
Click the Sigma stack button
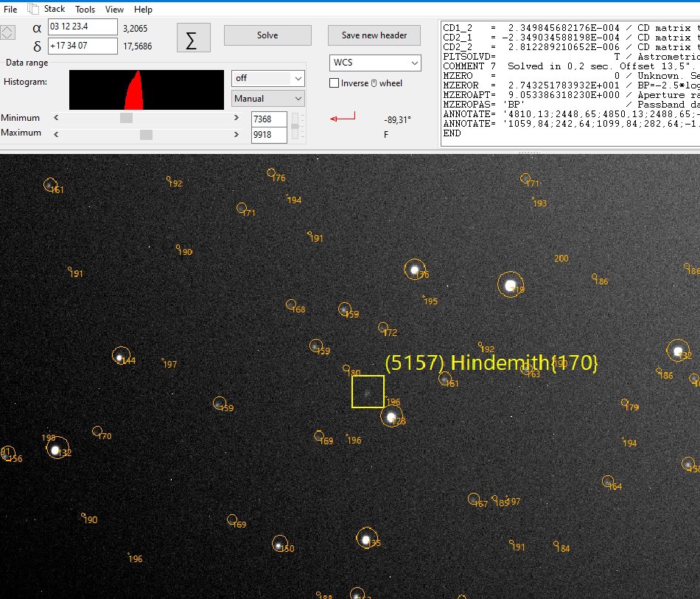pos(193,38)
